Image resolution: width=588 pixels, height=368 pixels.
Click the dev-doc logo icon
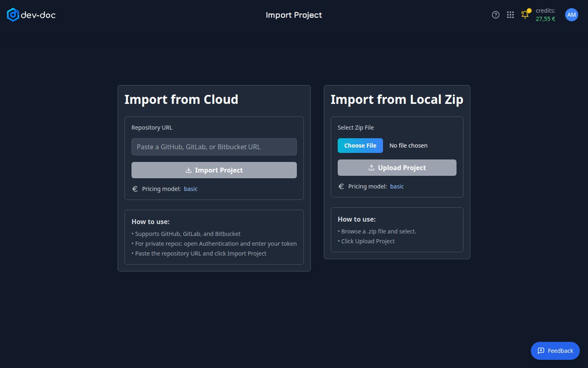click(x=13, y=15)
